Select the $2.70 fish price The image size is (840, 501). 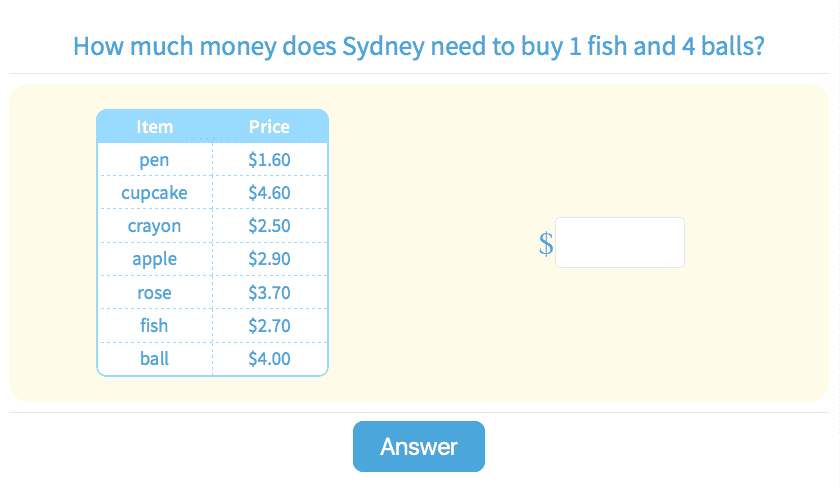(x=269, y=326)
